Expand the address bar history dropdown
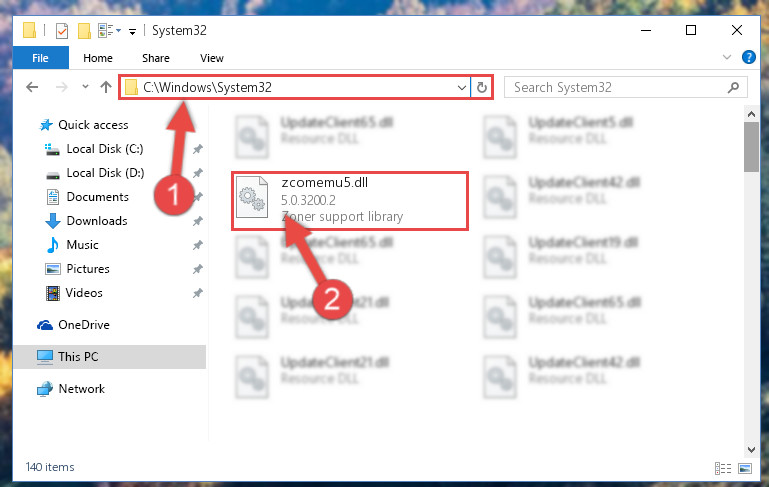769x487 pixels. (461, 88)
